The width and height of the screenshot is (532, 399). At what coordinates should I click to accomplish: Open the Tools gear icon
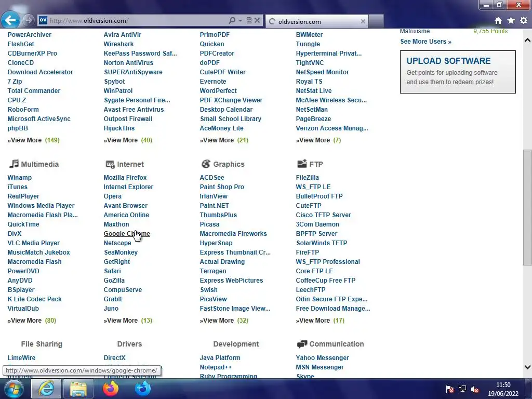pyautogui.click(x=524, y=21)
